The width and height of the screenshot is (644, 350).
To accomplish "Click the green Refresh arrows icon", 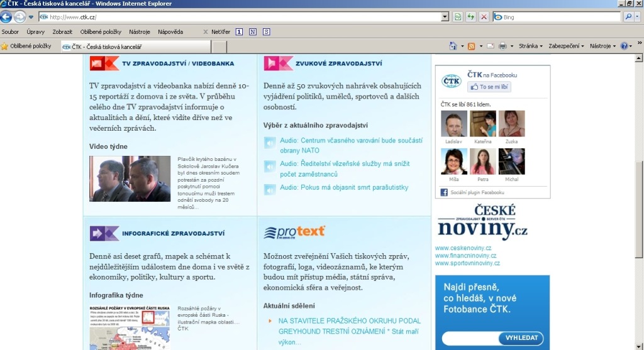I will pyautogui.click(x=470, y=17).
